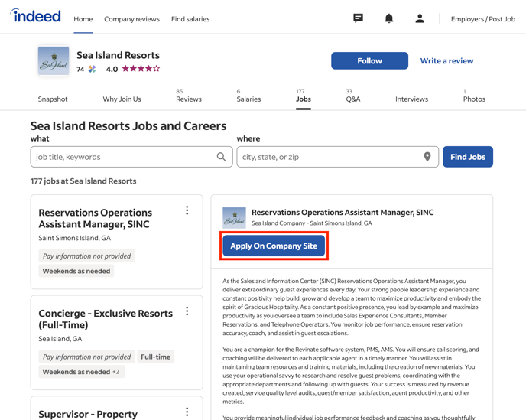Click the job detail title heading
Image resolution: width=526 pixels, height=420 pixels.
[x=343, y=212]
